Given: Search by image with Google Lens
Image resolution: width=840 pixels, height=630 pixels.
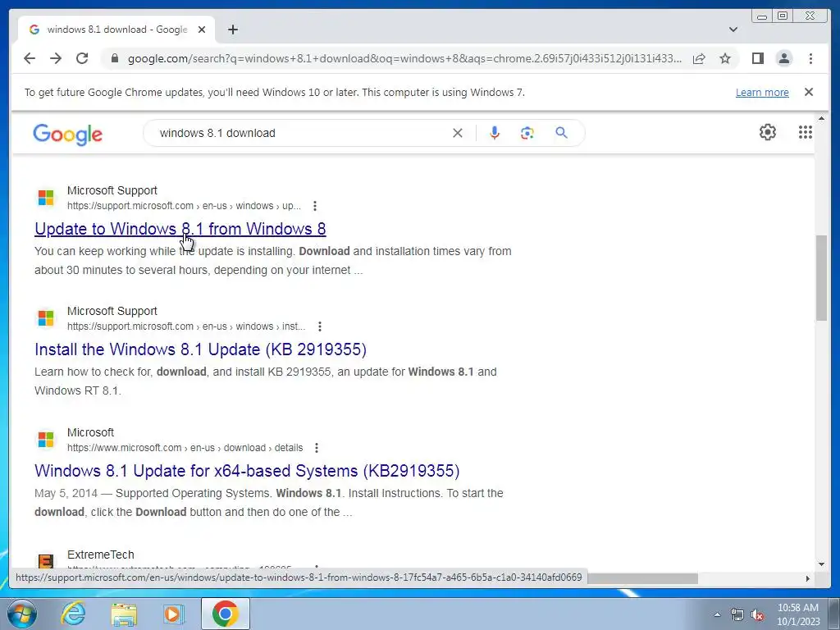Looking at the screenshot, I should pyautogui.click(x=527, y=133).
